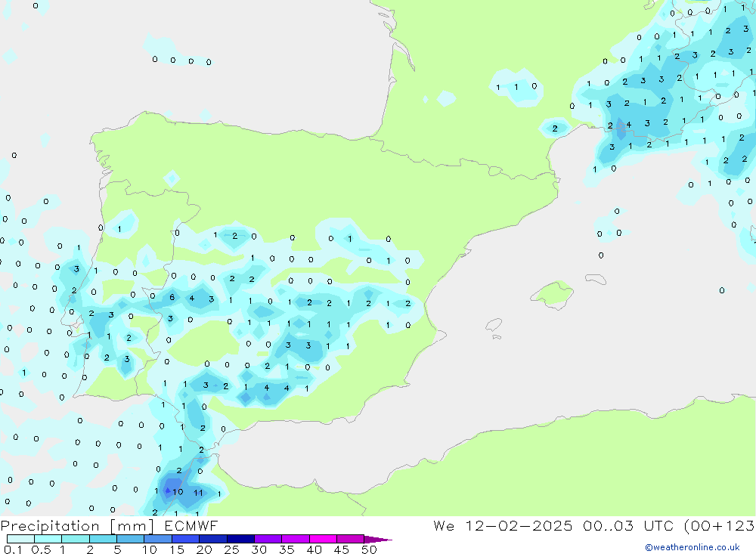
Task: Click the 1–2 mm legend color swatch
Action: [76, 539]
